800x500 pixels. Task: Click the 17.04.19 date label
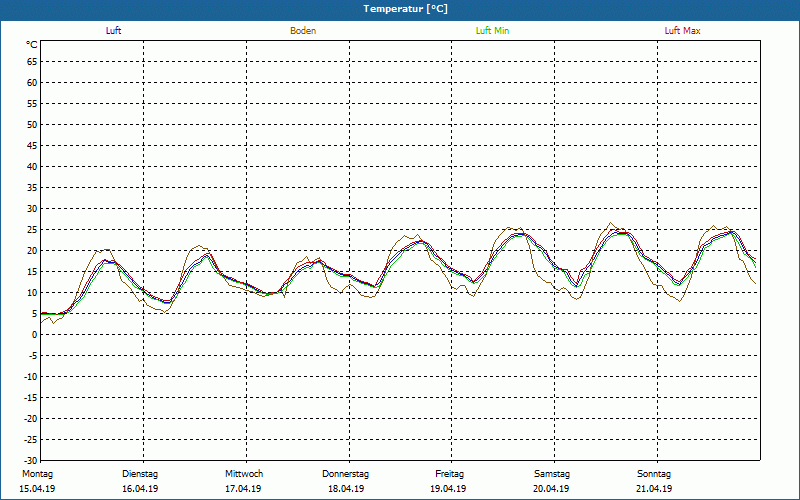pyautogui.click(x=243, y=489)
